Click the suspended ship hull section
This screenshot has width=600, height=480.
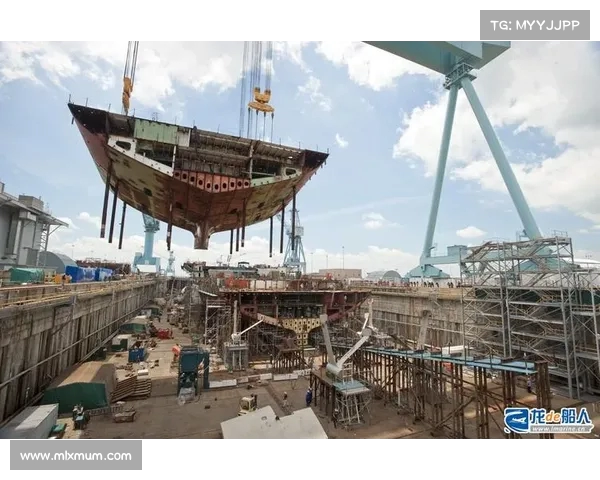[x=196, y=170]
